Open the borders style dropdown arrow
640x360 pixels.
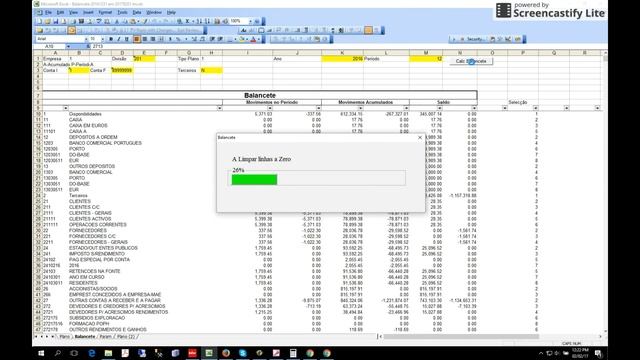tap(236, 39)
